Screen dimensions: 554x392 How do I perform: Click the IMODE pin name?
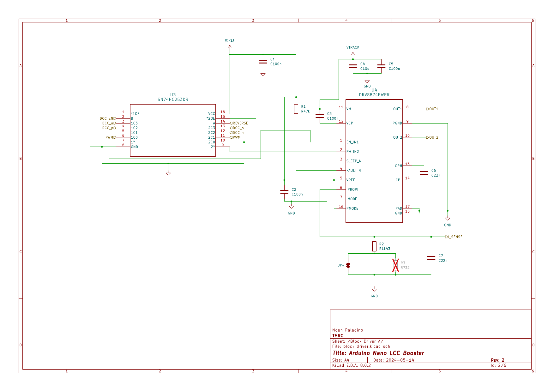[352, 199]
